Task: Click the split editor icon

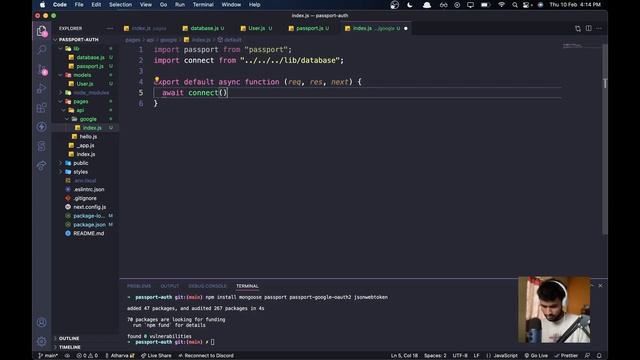Action: [589, 28]
